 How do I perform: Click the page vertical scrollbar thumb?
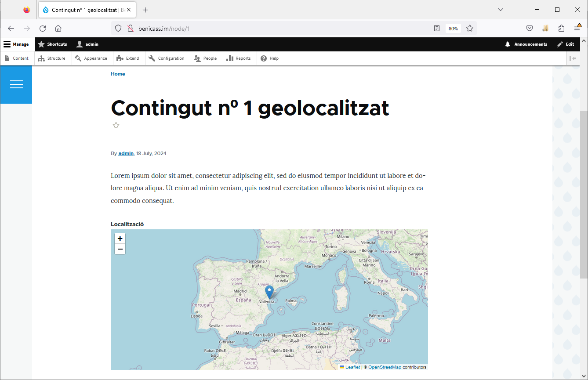(584, 194)
